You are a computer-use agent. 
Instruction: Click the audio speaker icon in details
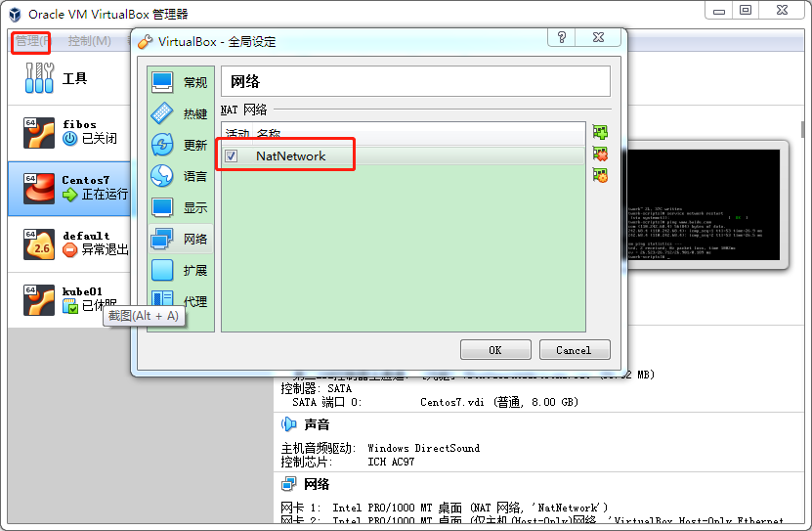point(289,424)
